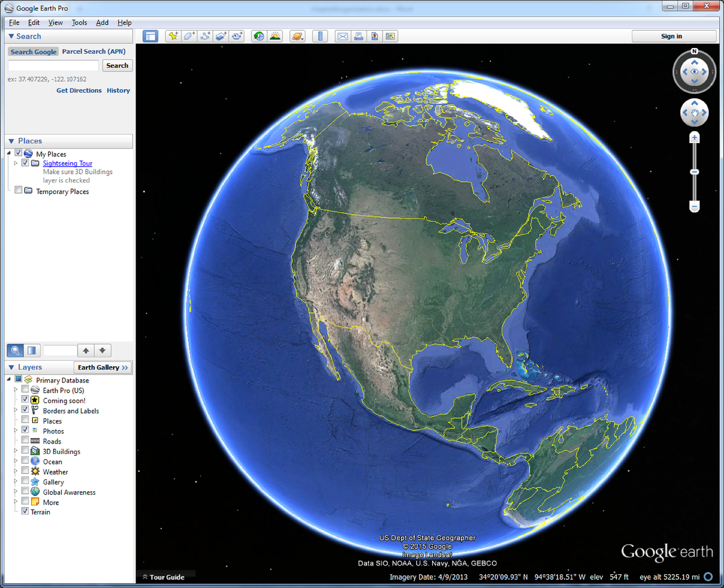Open the Ruler tool
The image size is (724, 588).
[x=320, y=37]
